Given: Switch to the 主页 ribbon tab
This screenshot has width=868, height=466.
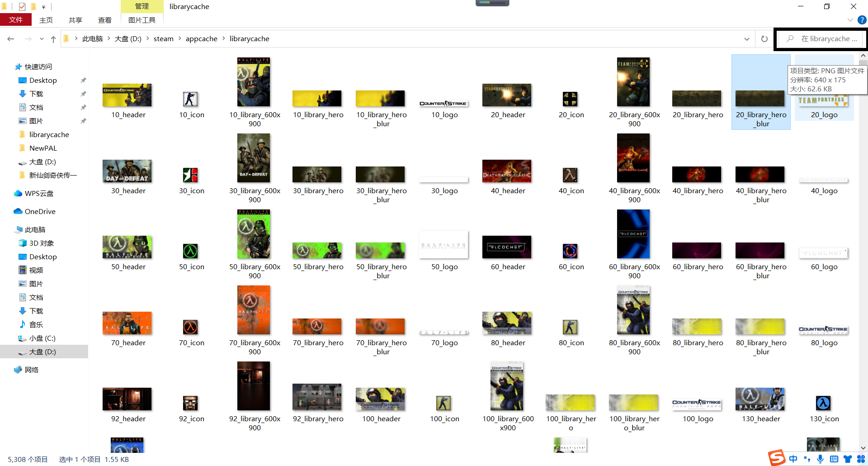Looking at the screenshot, I should click(46, 20).
